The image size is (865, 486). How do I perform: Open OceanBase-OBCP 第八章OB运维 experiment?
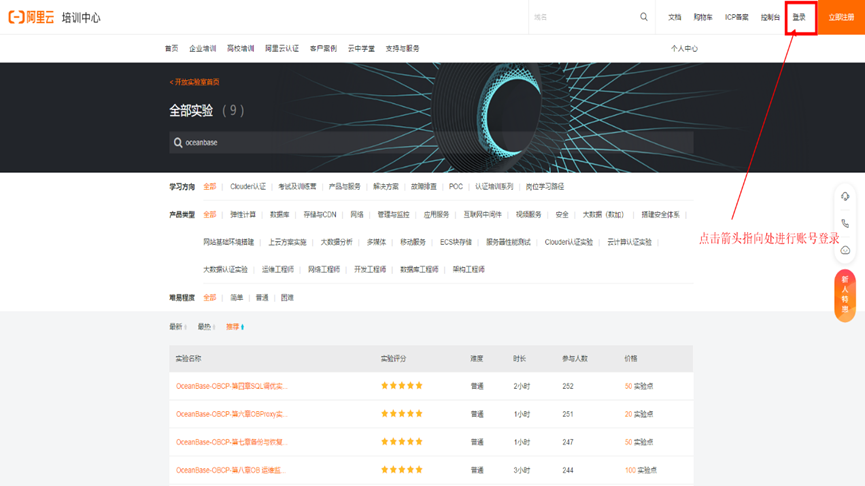[231, 471]
